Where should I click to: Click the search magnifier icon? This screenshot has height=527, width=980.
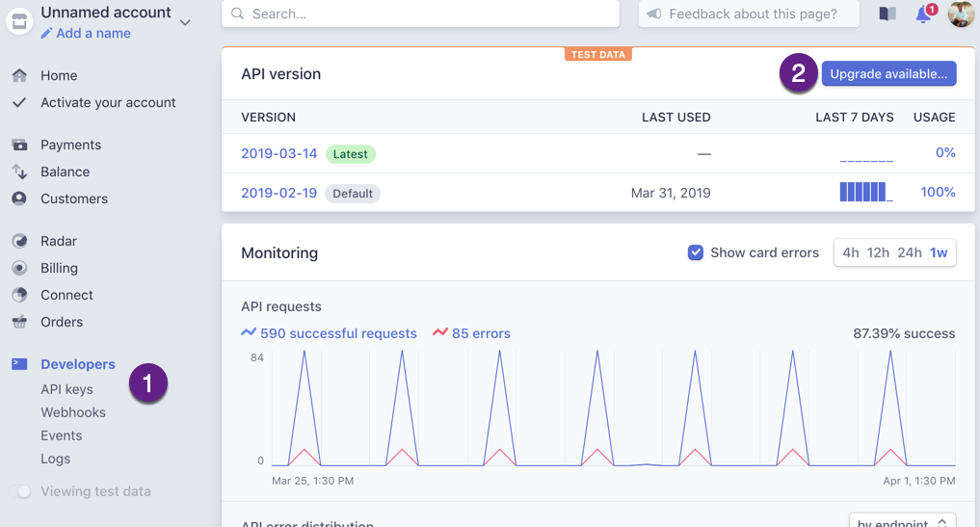click(237, 13)
